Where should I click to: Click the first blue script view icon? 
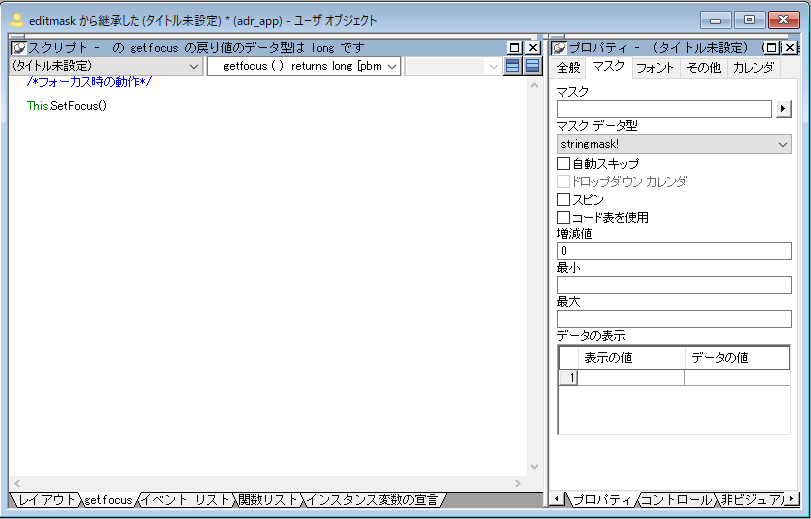click(x=513, y=66)
